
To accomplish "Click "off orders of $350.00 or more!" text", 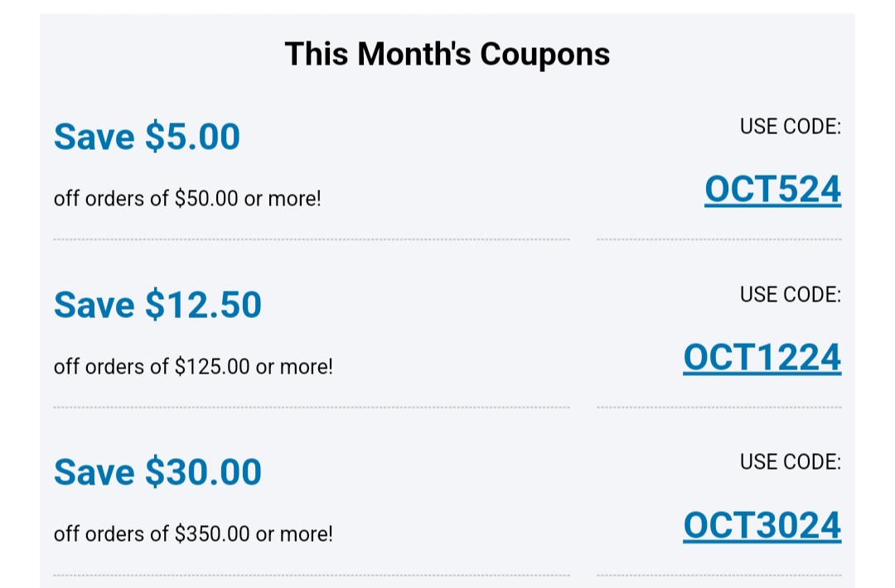I will pyautogui.click(x=193, y=534).
